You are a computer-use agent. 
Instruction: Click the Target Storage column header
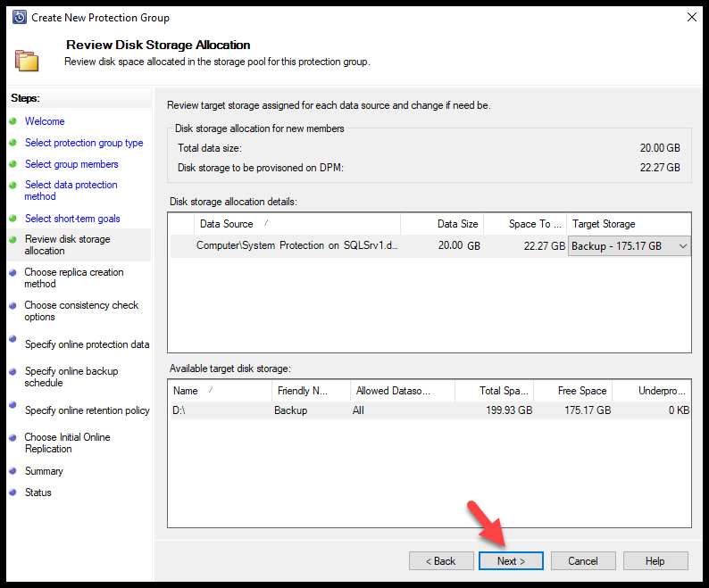629,224
